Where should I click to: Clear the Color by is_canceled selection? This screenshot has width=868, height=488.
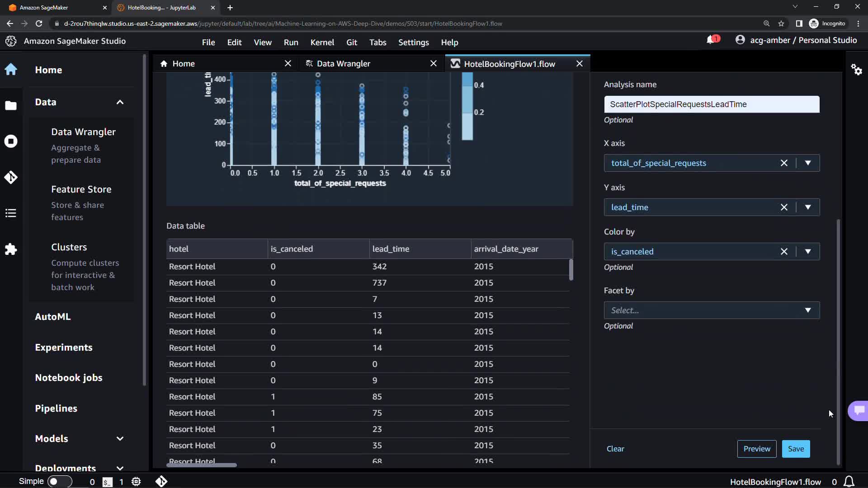pyautogui.click(x=784, y=252)
